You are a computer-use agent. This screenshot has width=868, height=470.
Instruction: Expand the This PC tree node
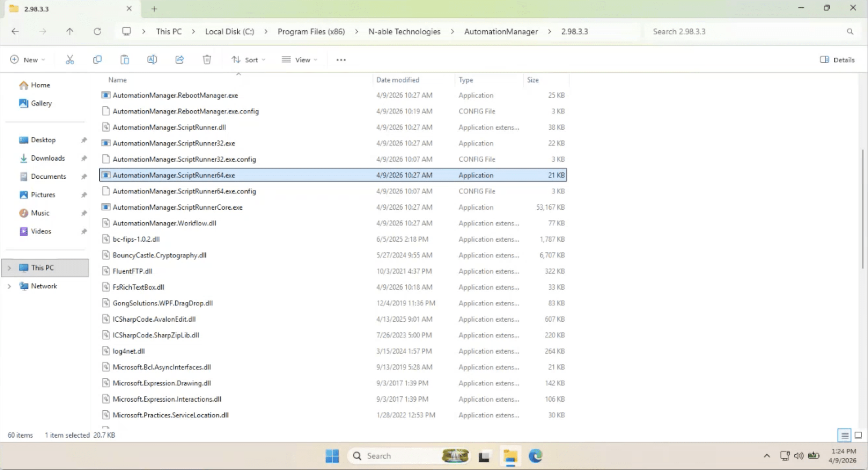tap(9, 268)
